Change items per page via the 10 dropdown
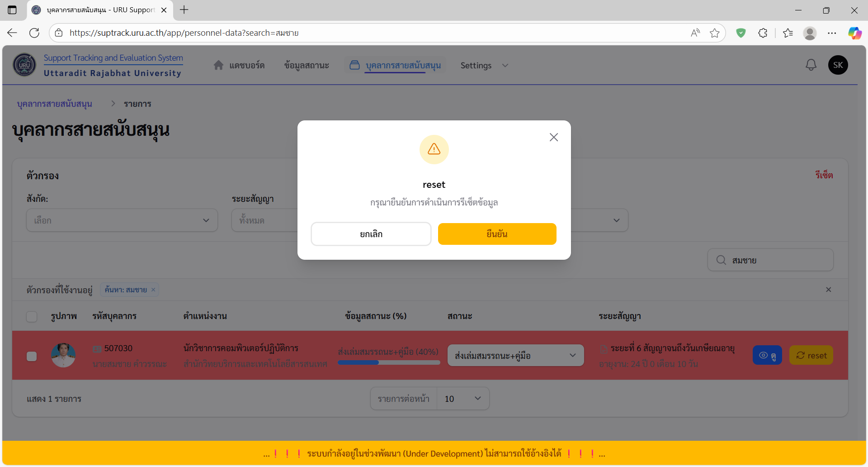This screenshot has width=868, height=467. click(462, 398)
